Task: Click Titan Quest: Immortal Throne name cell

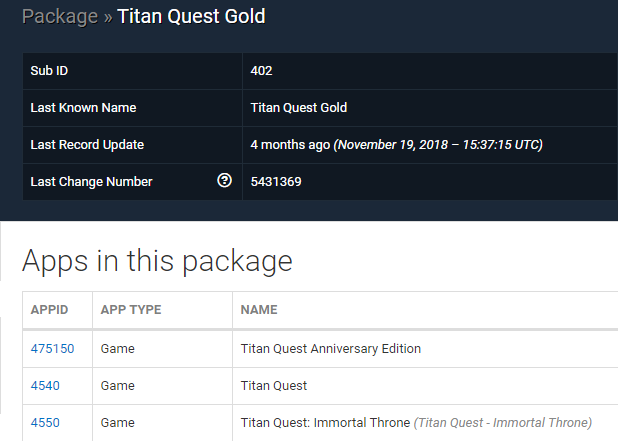Action: coord(425,423)
